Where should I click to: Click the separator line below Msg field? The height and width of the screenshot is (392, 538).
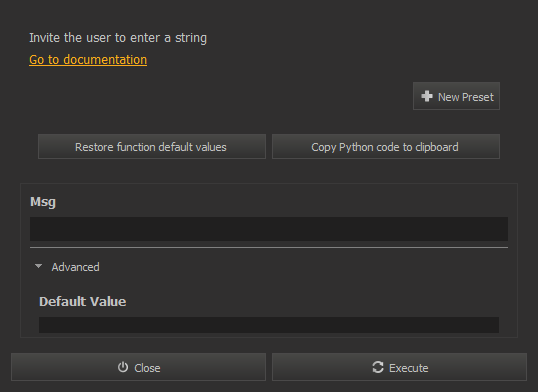point(269,247)
